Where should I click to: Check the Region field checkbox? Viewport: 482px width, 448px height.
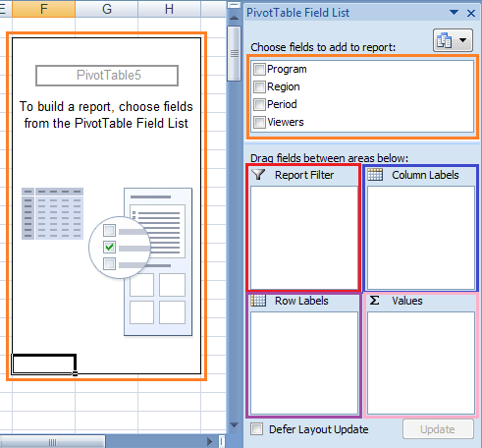coord(259,87)
